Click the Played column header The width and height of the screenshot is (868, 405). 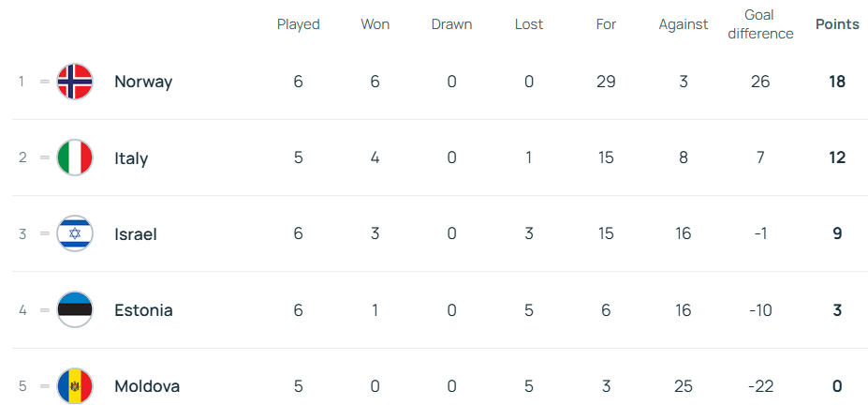coord(298,24)
